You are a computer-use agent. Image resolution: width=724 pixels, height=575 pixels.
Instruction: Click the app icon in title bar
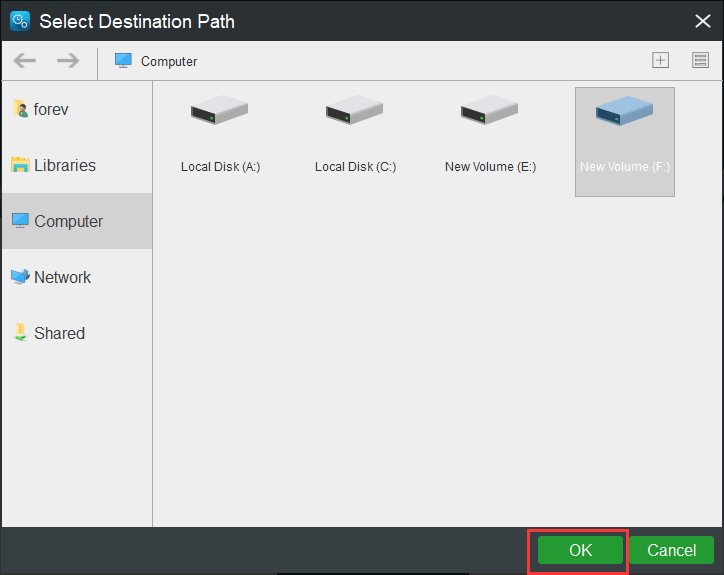coord(20,21)
